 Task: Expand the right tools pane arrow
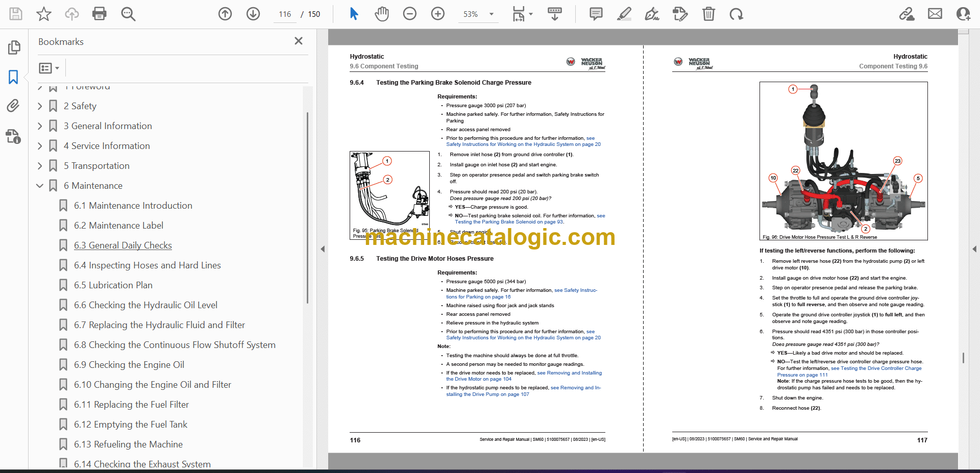[x=974, y=249]
